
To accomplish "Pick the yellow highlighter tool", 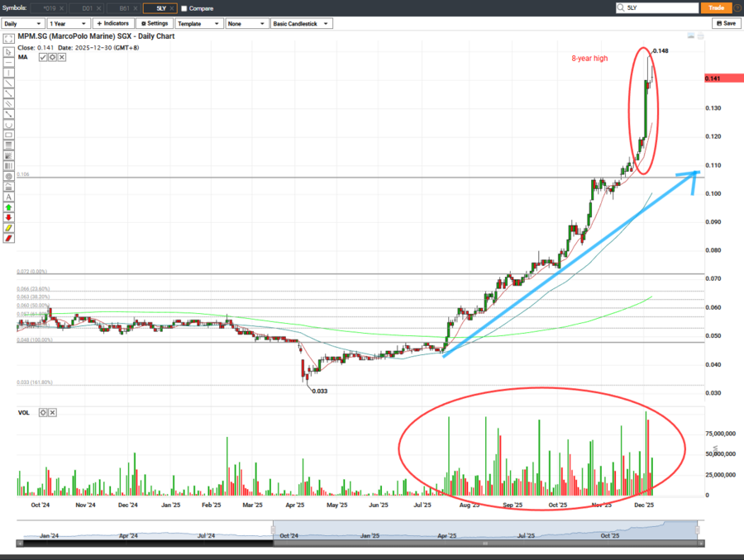I will pos(8,228).
